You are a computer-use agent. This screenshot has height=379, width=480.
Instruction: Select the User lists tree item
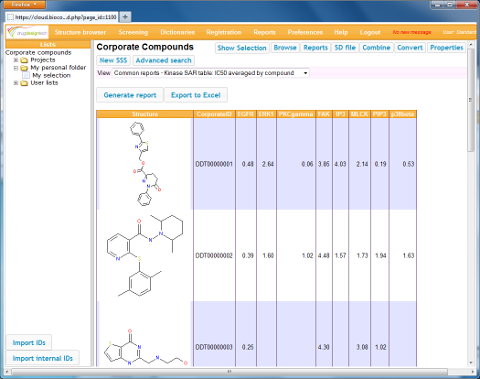click(x=44, y=83)
